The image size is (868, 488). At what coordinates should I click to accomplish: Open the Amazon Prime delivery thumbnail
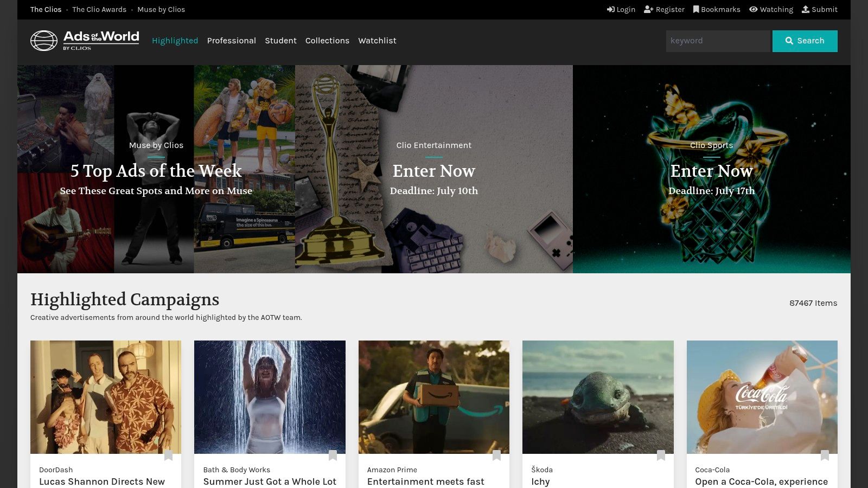434,397
